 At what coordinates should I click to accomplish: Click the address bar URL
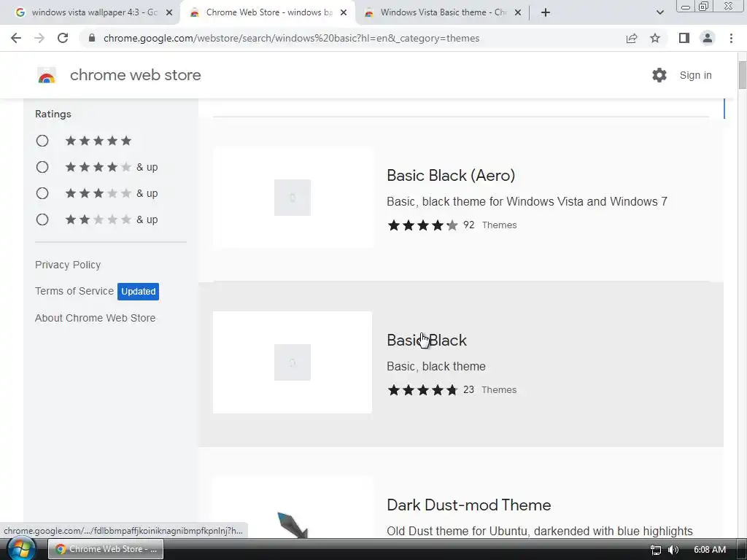tap(291, 38)
